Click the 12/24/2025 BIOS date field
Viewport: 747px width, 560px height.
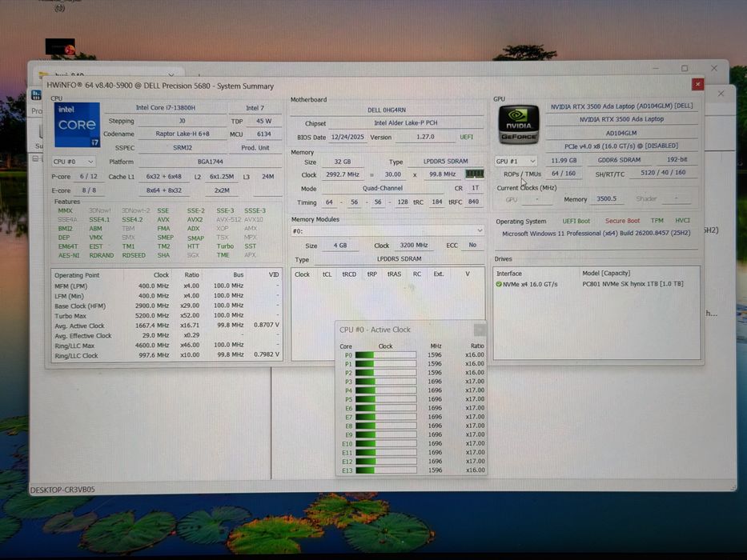pos(347,137)
